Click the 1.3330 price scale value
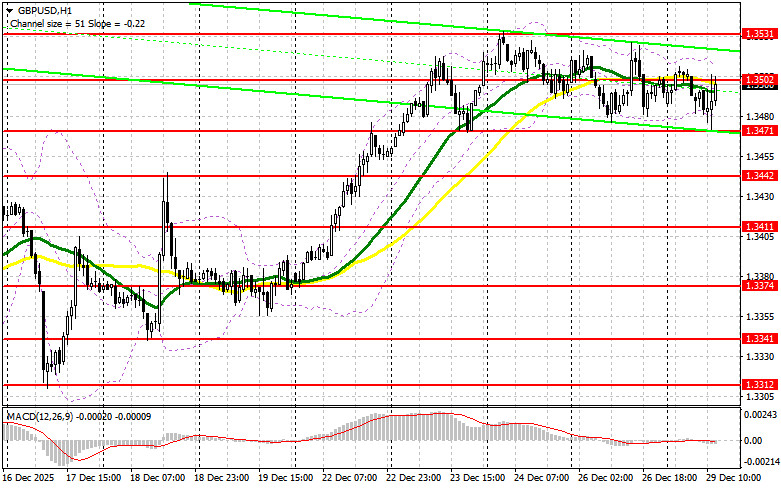781x489 pixels. (760, 357)
